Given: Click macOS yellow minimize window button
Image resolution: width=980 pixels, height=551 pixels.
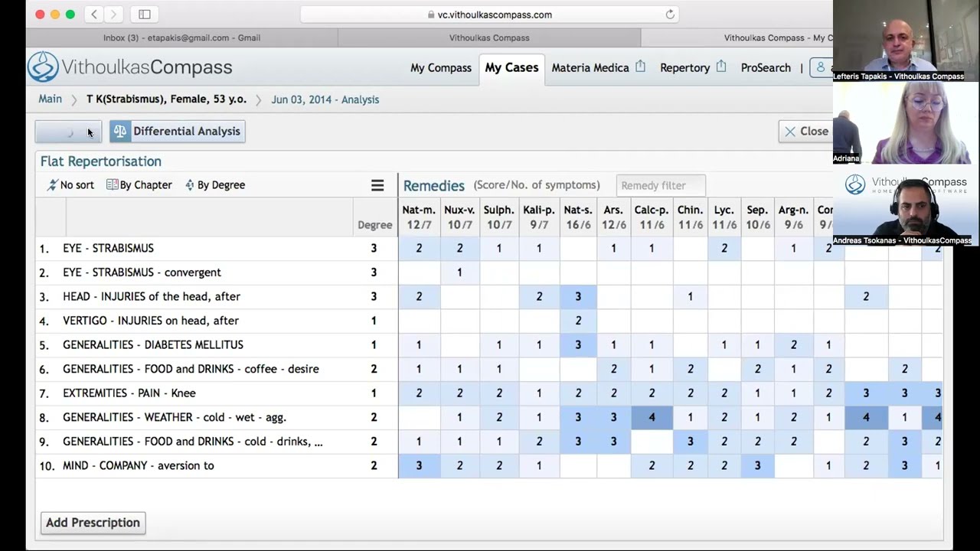Looking at the screenshot, I should click(x=55, y=15).
